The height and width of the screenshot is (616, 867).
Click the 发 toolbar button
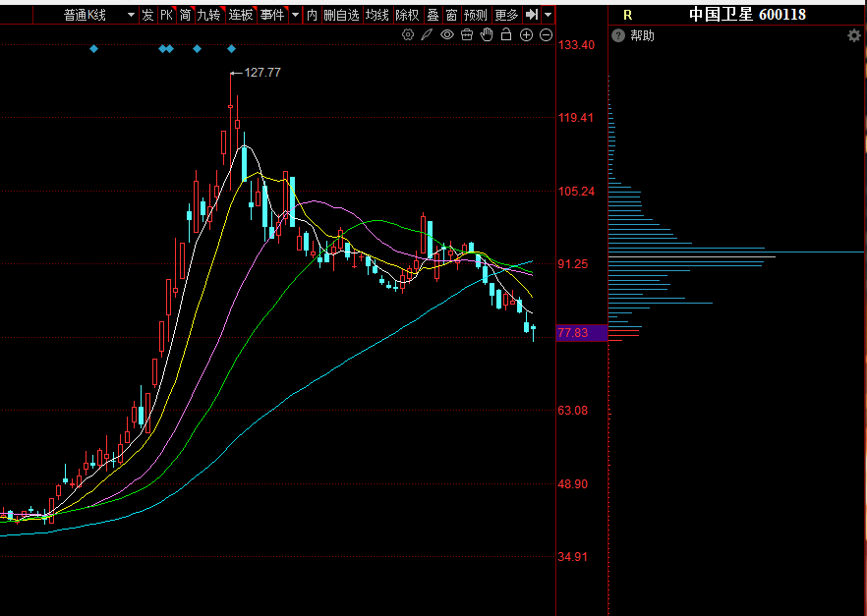pos(147,15)
